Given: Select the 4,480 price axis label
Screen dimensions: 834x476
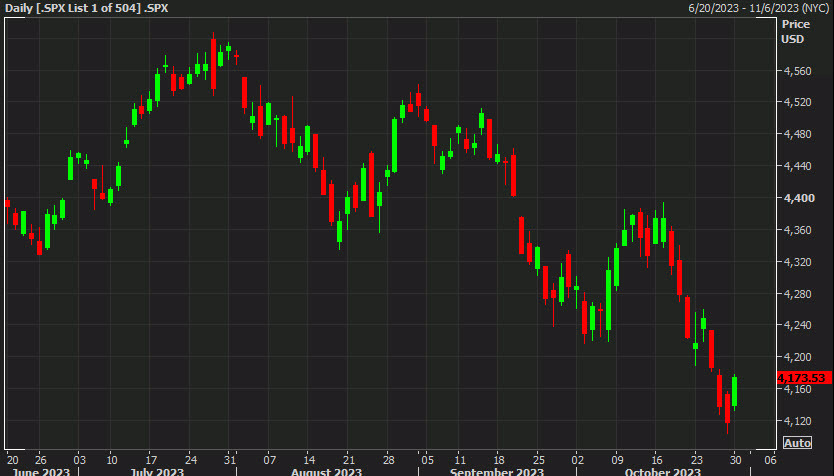Looking at the screenshot, I should pos(798,134).
